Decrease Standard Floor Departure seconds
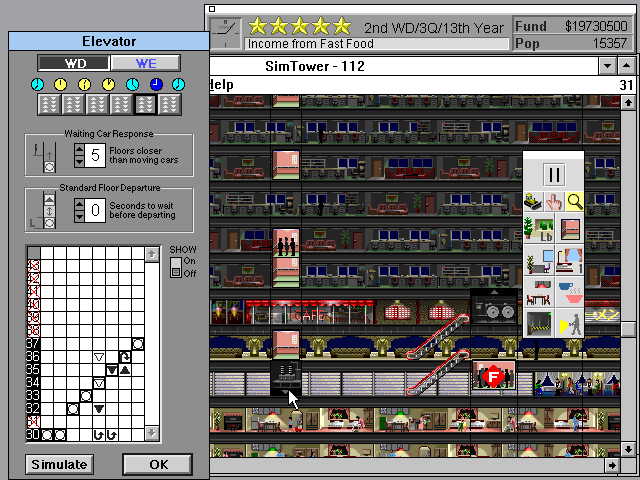 coord(79,216)
